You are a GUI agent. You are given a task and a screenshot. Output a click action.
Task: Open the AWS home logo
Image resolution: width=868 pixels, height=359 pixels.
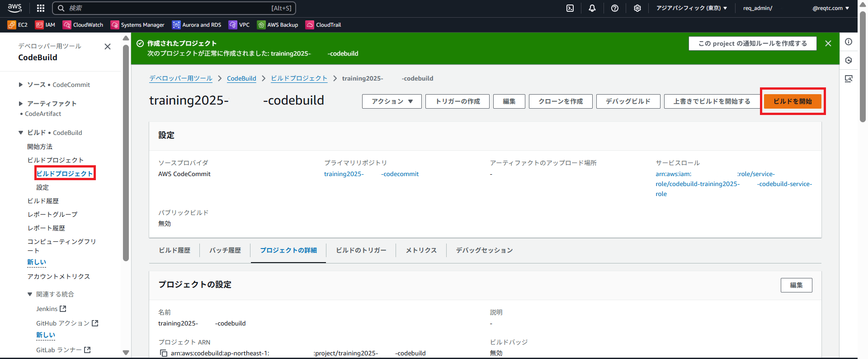pyautogui.click(x=14, y=8)
